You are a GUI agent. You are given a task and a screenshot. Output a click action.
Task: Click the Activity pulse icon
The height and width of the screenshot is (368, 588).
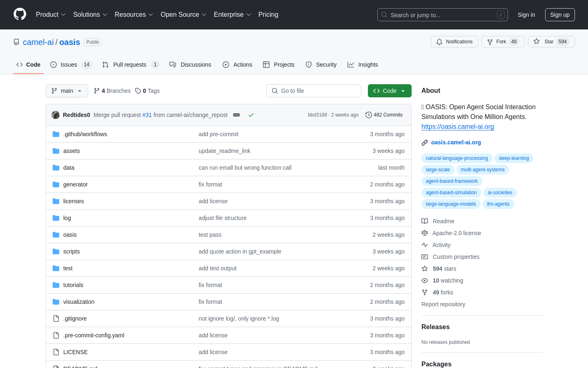[425, 245]
